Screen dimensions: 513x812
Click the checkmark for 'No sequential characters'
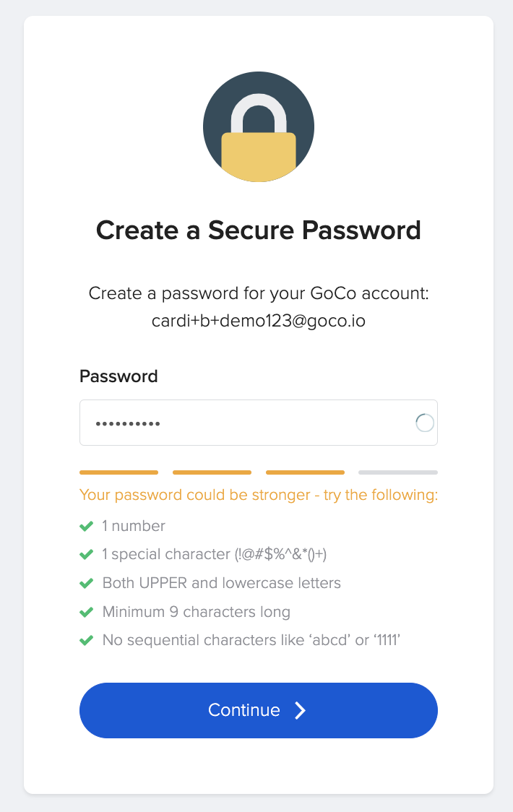click(x=87, y=640)
